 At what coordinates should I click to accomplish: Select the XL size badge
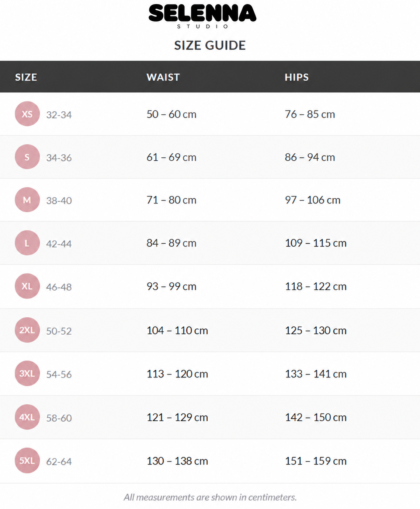[x=27, y=286]
